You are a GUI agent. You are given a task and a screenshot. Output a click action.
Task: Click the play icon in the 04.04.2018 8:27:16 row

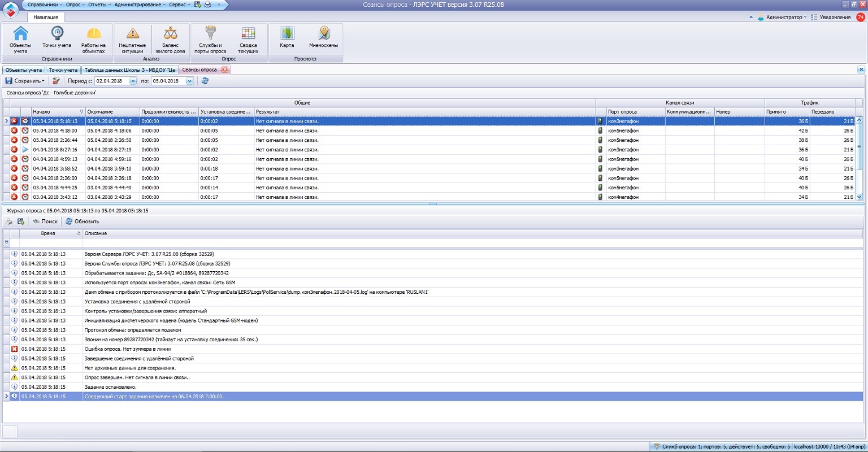[x=25, y=150]
